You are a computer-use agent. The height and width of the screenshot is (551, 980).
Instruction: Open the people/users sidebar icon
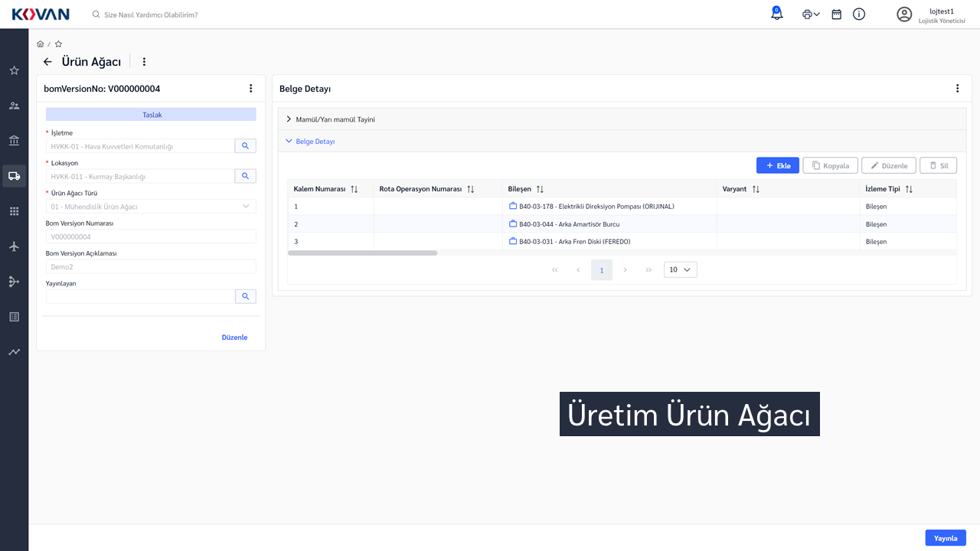[x=14, y=106]
